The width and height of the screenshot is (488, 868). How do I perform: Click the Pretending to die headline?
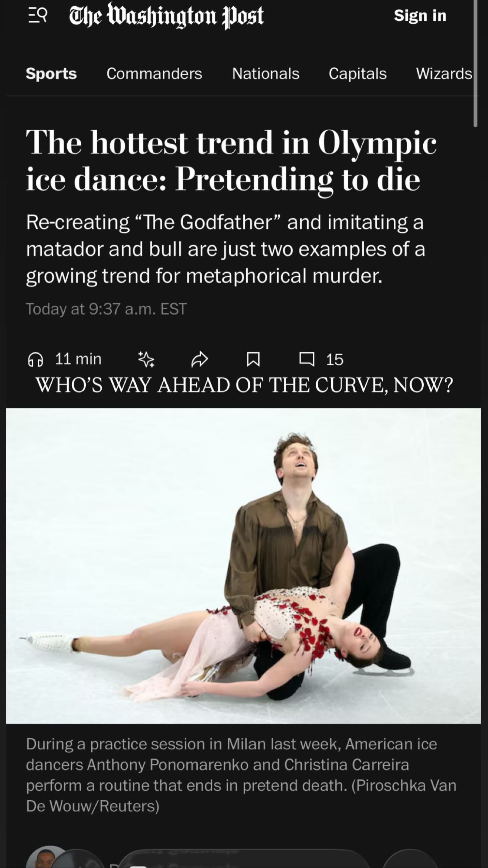click(231, 161)
